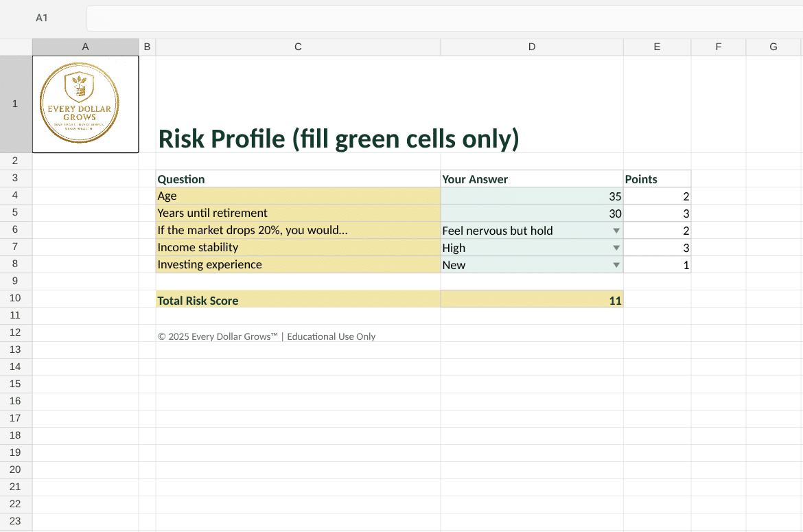
Task: Click the 'New' investing experience cell
Action: click(x=532, y=265)
